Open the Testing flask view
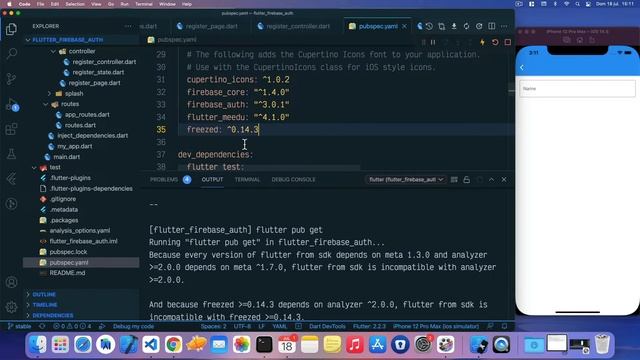The image size is (640, 360). [x=11, y=154]
